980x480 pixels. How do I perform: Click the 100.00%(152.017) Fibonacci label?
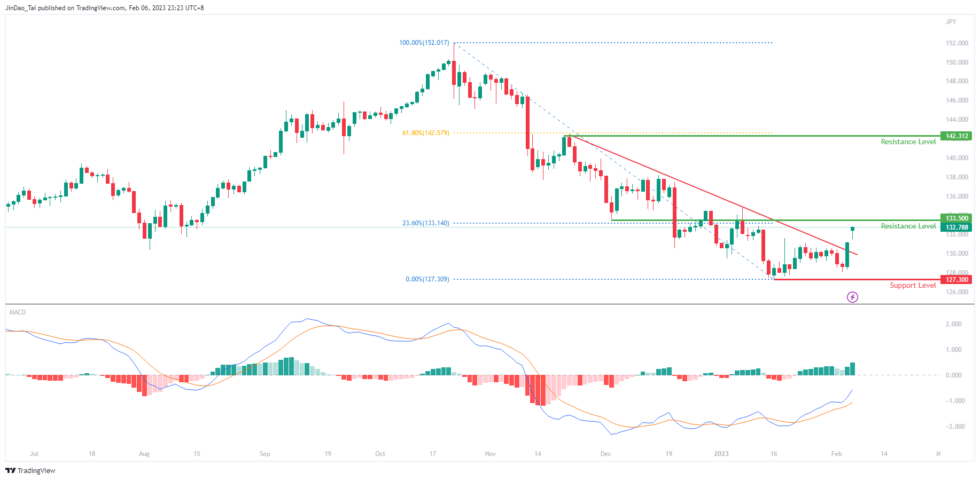pyautogui.click(x=424, y=43)
